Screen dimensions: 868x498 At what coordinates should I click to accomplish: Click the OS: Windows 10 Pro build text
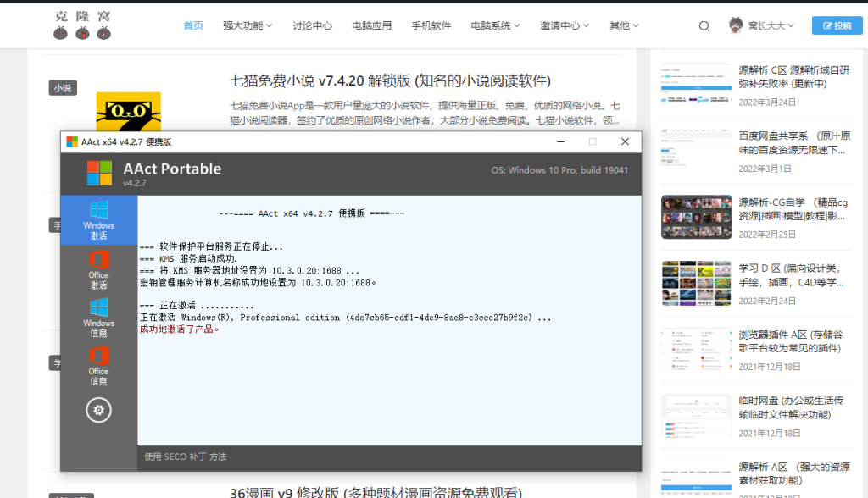click(559, 170)
